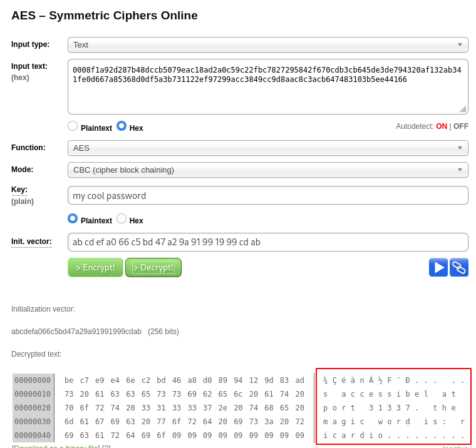Viewport: 476px width, 448px height.
Task: Open the Input type dropdown
Action: point(267,44)
